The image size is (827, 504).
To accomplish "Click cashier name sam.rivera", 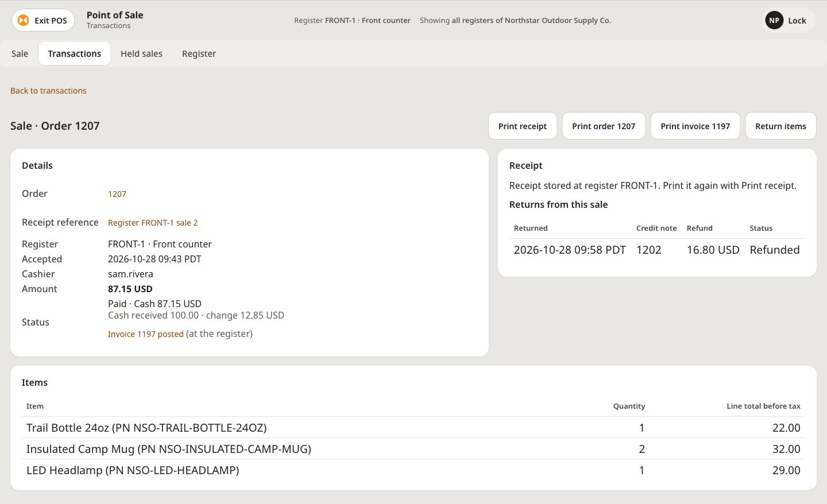I will click(130, 274).
